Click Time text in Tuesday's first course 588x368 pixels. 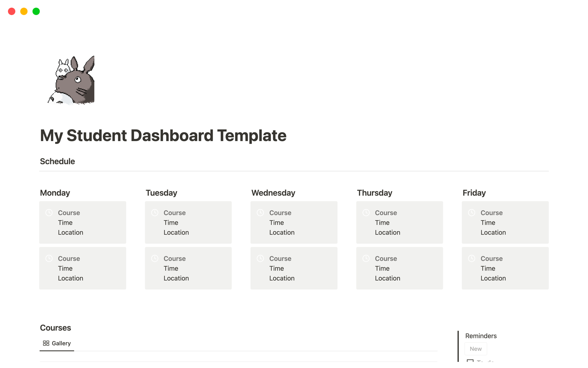[x=171, y=223]
